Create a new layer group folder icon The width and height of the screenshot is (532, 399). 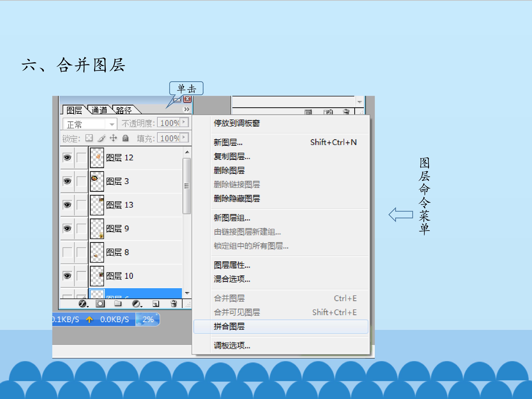pos(118,303)
